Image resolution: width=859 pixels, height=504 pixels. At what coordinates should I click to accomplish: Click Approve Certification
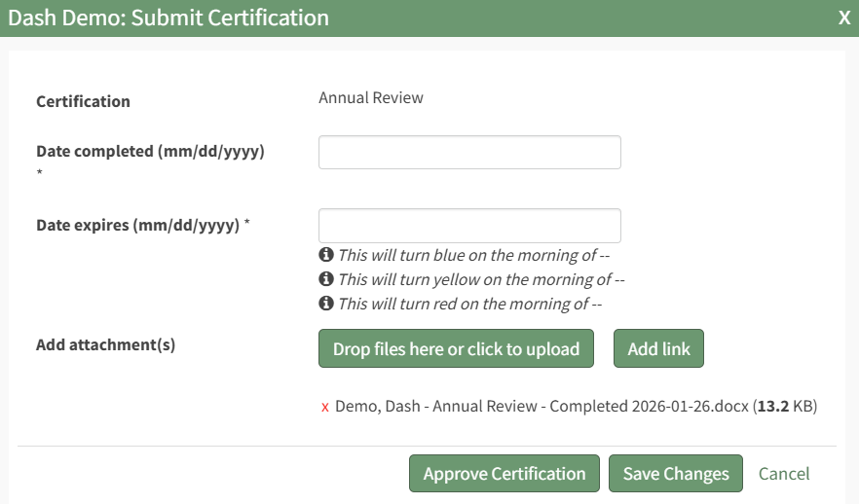[x=504, y=474]
